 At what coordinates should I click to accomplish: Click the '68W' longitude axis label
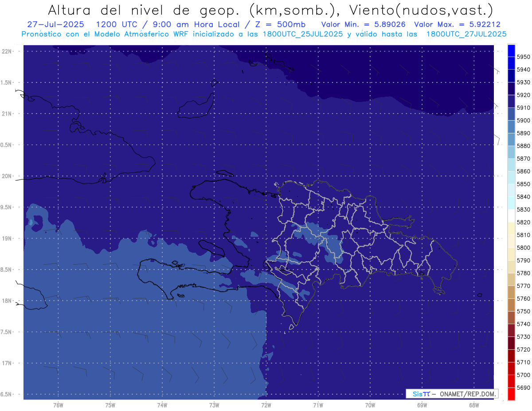[474, 405]
